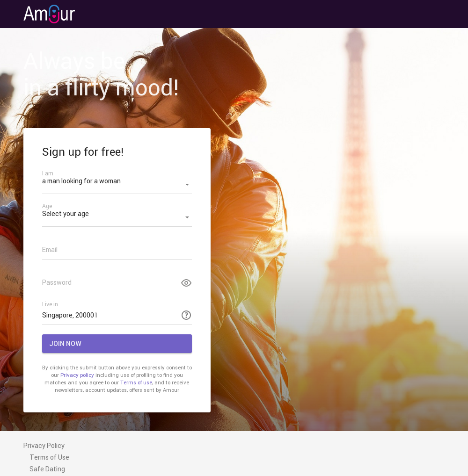Screen dimensions: 468x476
Task: Focus the Password input field
Action: (110, 282)
